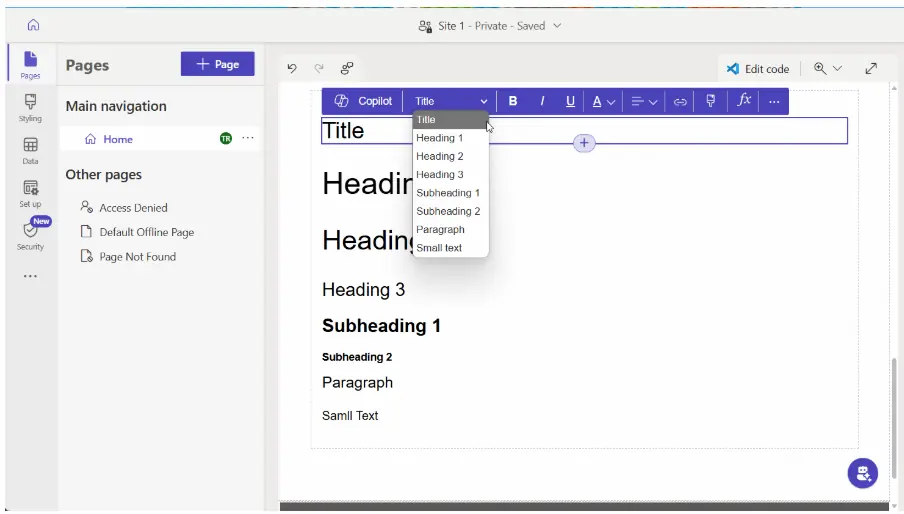Click the Undo arrow icon
904x514 pixels.
click(292, 68)
